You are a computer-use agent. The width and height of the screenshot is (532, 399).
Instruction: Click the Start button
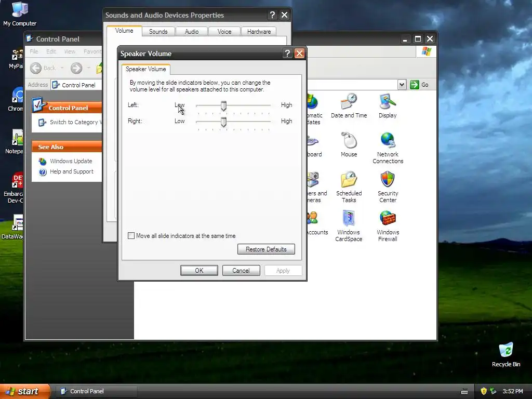click(x=25, y=391)
